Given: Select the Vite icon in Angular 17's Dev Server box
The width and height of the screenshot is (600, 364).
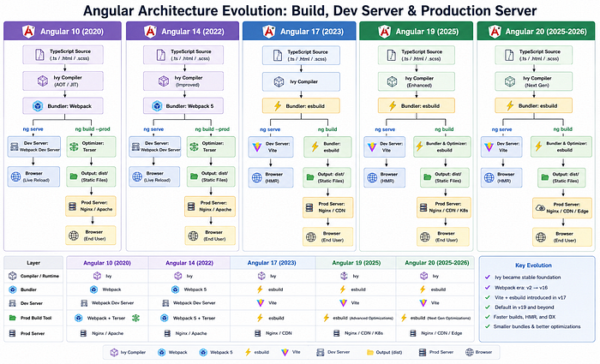Looking at the screenshot, I should click(x=257, y=146).
